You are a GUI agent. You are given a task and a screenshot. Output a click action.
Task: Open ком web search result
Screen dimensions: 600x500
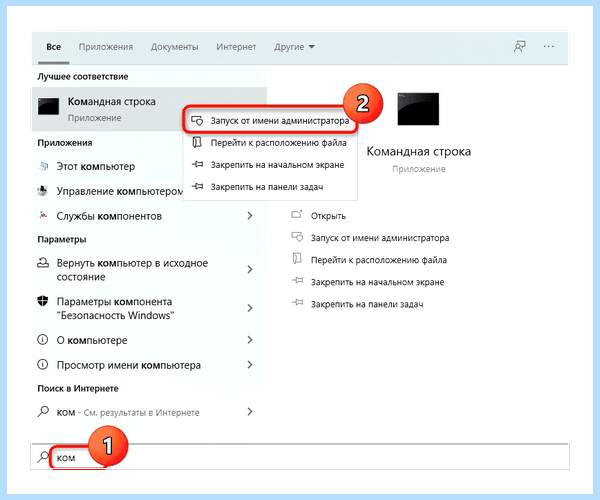click(x=128, y=413)
